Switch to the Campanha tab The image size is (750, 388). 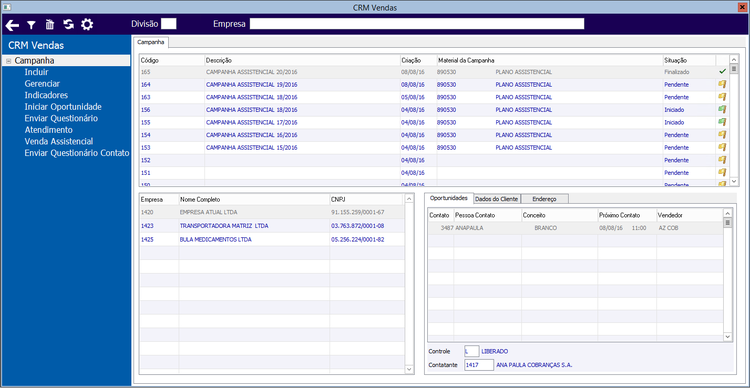pos(151,42)
